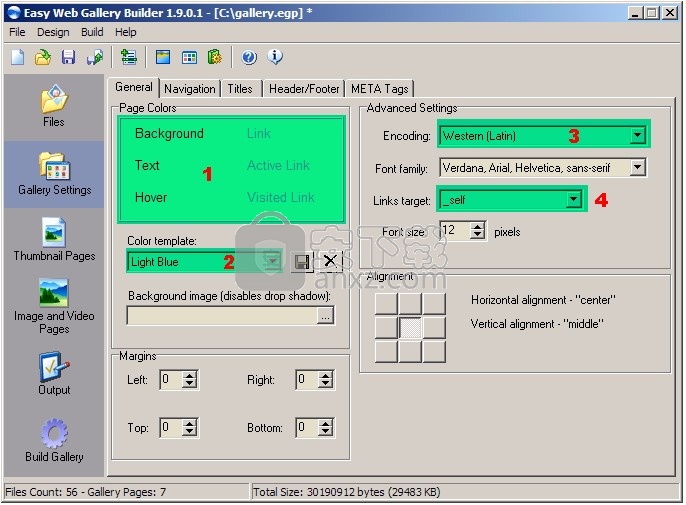The image size is (686, 505).
Task: Pick the Visited Link page color
Action: [280, 197]
